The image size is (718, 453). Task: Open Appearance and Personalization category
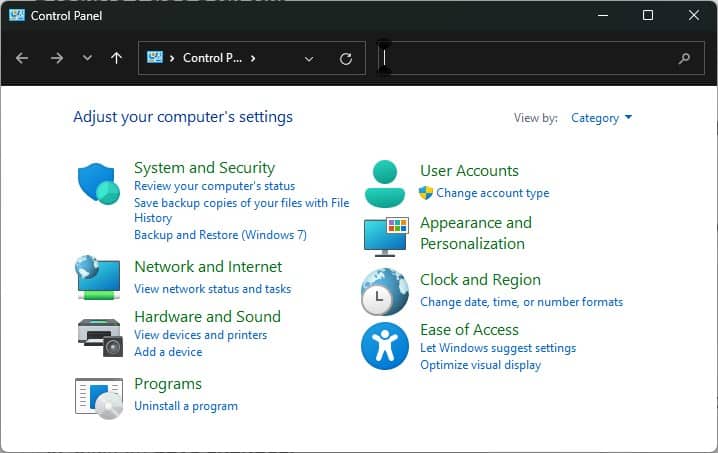[476, 233]
